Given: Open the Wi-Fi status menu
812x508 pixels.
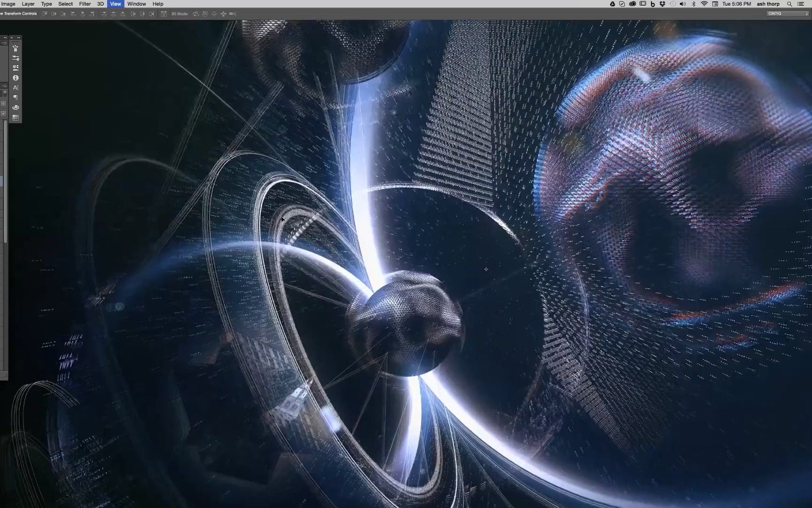Looking at the screenshot, I should click(704, 4).
